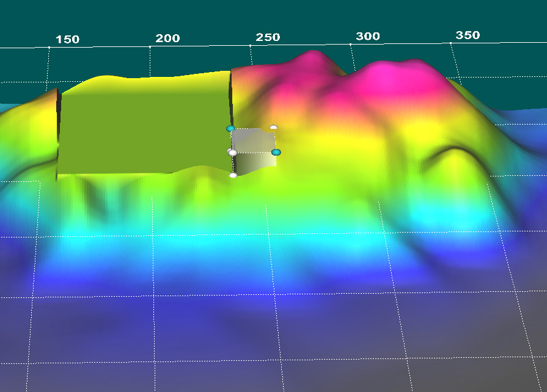Click the axis label 150
Image resolution: width=547 pixels, height=392 pixels.
pos(68,39)
